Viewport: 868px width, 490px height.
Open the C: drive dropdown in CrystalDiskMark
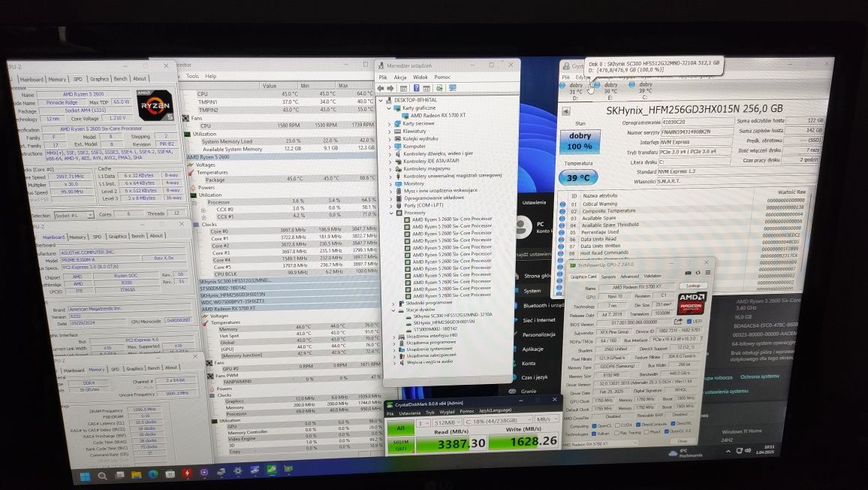point(498,421)
